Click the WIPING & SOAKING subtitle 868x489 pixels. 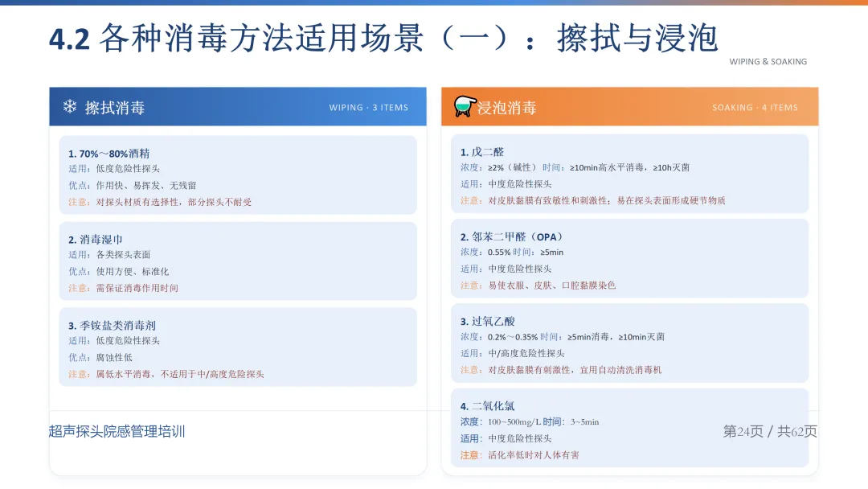768,61
